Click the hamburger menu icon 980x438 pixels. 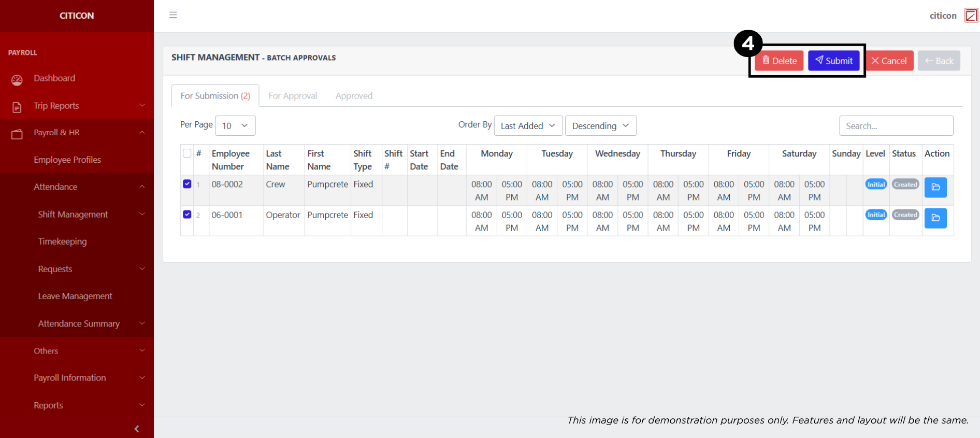[x=173, y=15]
